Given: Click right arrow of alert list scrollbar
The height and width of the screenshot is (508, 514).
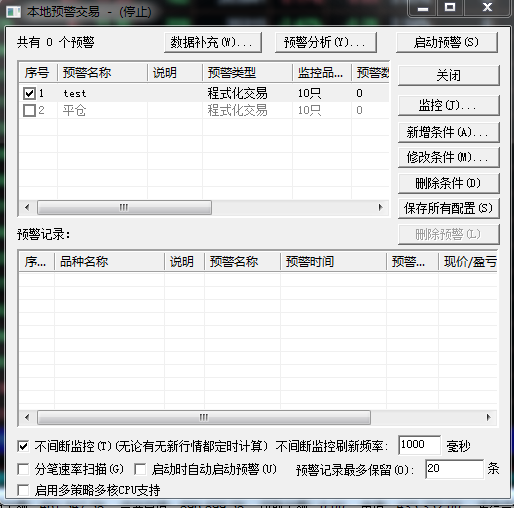Looking at the screenshot, I should point(380,207).
